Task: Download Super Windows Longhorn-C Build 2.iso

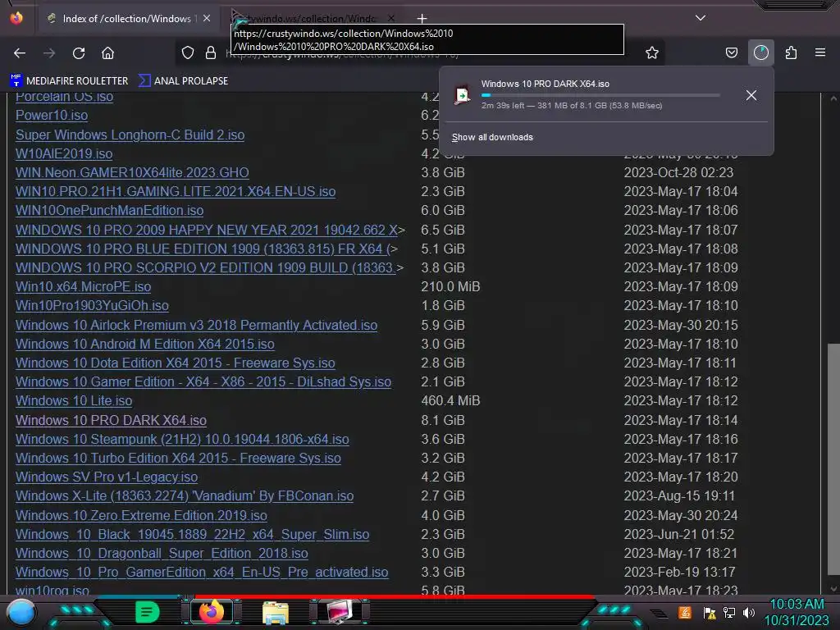Action: coord(130,135)
